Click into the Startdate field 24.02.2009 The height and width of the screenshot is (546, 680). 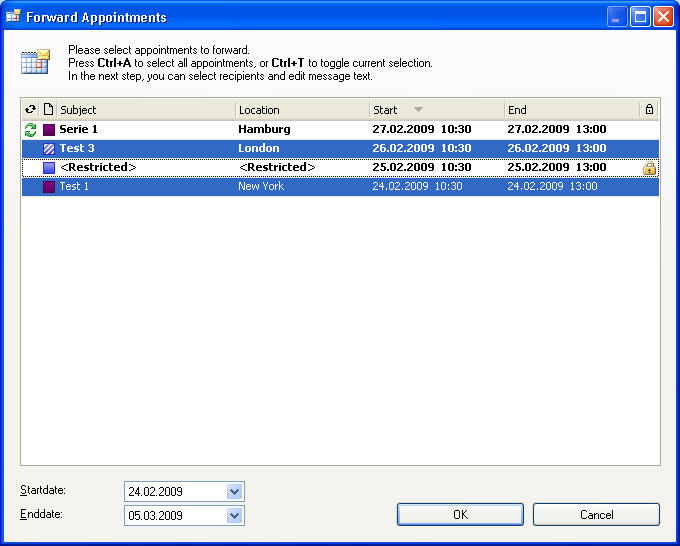(x=174, y=492)
